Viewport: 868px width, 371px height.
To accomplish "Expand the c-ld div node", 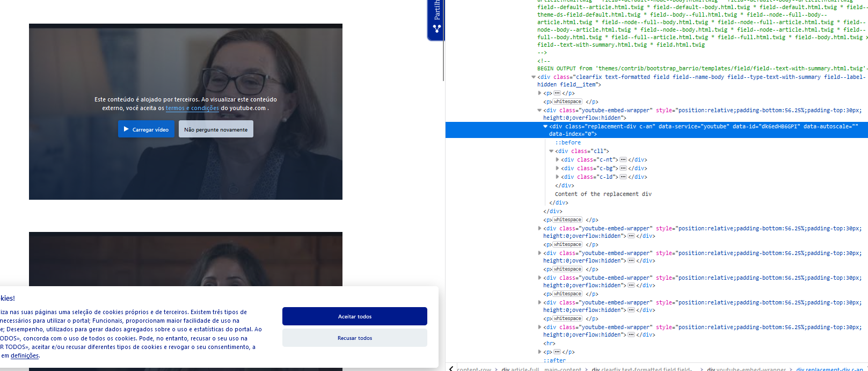I will click(557, 177).
